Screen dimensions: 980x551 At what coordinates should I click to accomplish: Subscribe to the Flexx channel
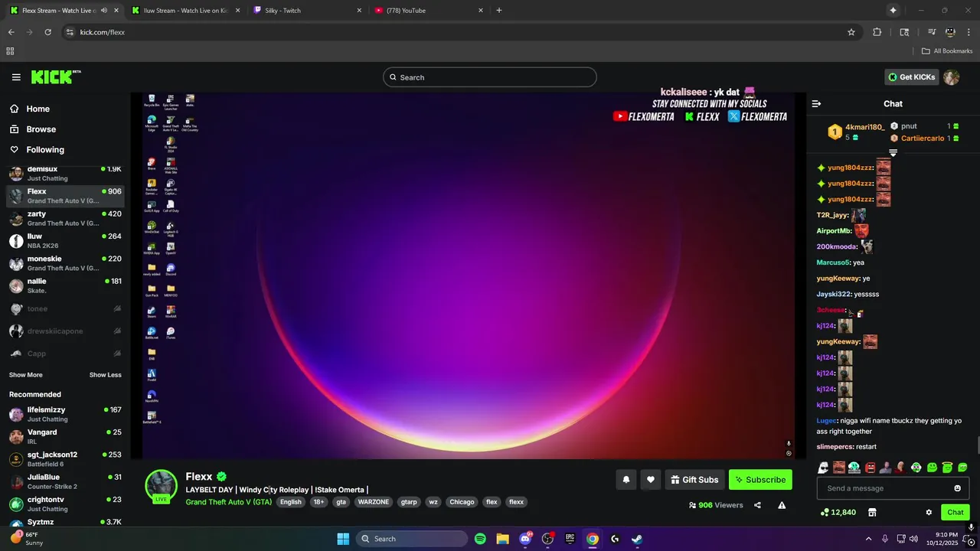tap(760, 480)
